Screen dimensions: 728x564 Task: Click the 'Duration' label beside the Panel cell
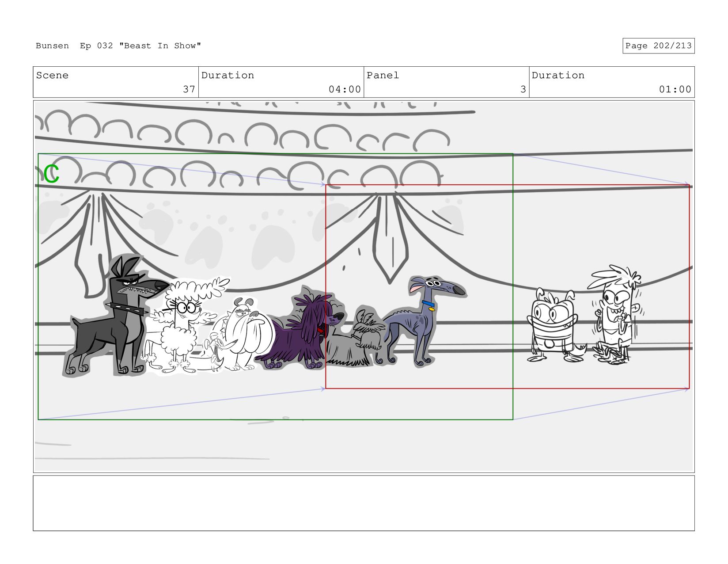click(x=558, y=75)
